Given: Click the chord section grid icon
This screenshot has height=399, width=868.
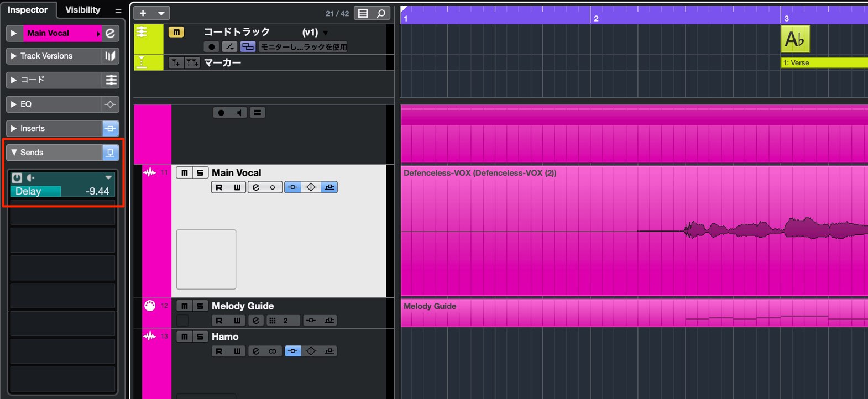Looking at the screenshot, I should (111, 80).
